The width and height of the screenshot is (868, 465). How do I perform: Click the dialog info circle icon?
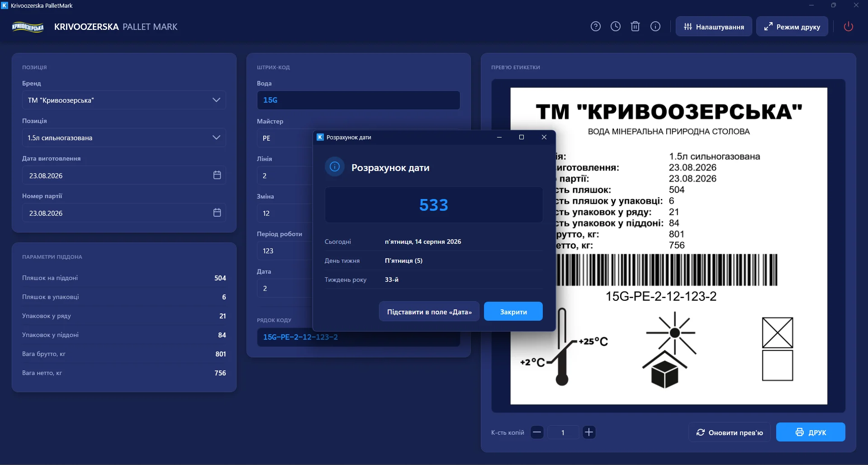(335, 167)
